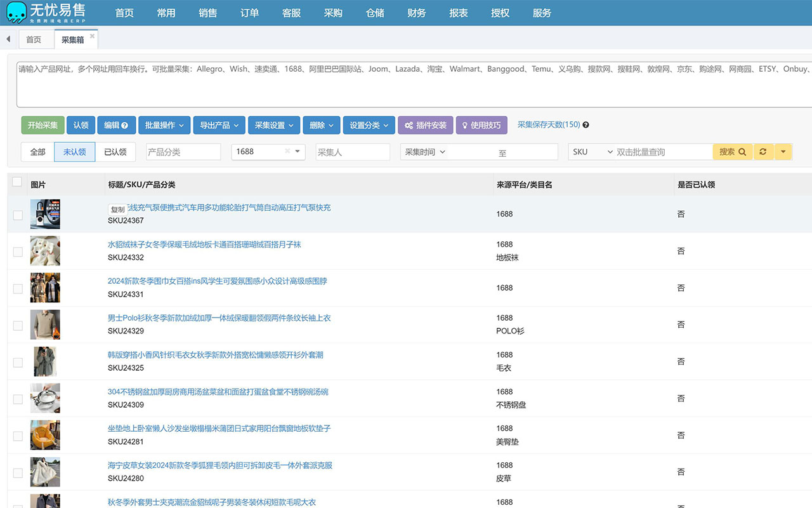The image size is (812, 508).
Task: Switch to the 已认领 filter tab
Action: pos(115,152)
